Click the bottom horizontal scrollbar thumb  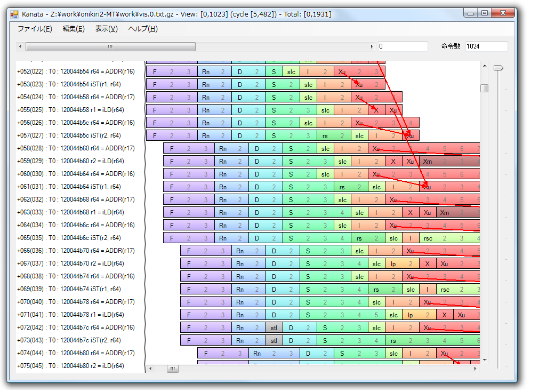173,369
